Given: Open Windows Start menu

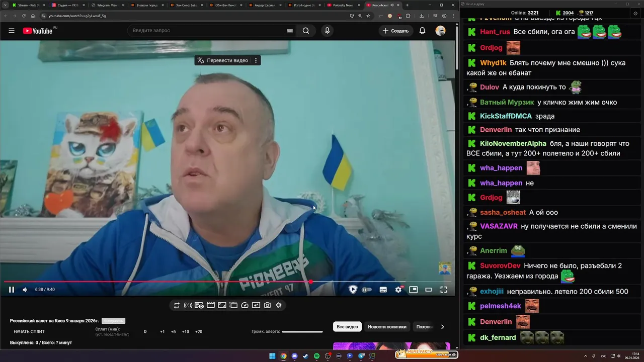Looking at the screenshot, I should pos(272,356).
